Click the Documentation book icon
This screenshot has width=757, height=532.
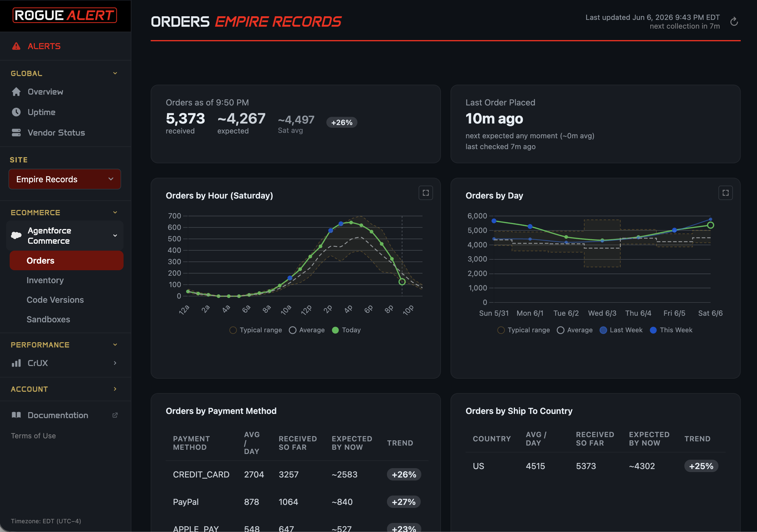tap(16, 415)
